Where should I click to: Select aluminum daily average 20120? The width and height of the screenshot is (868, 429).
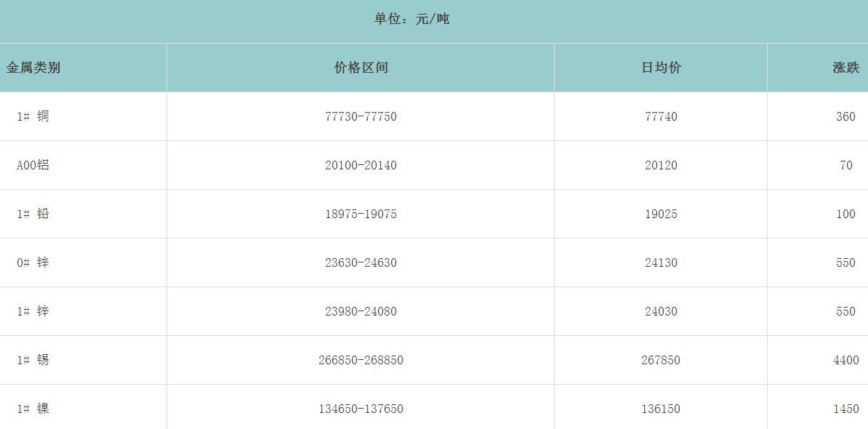[661, 165]
